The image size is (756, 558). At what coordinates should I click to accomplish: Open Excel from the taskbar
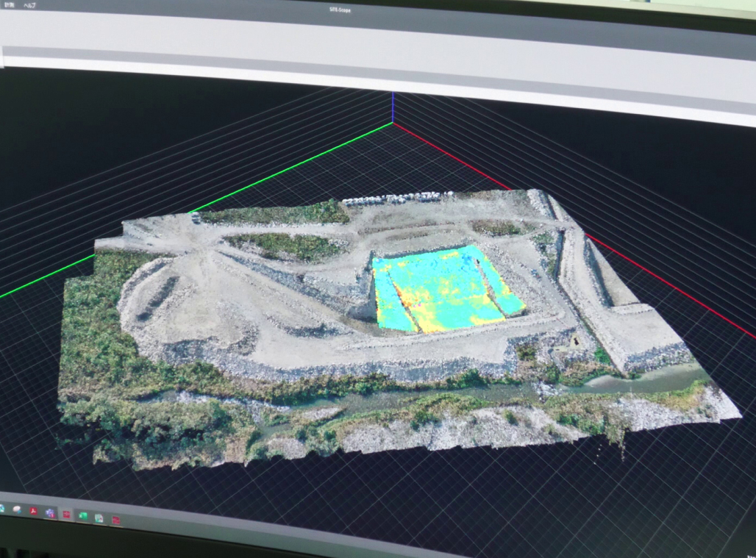83,516
